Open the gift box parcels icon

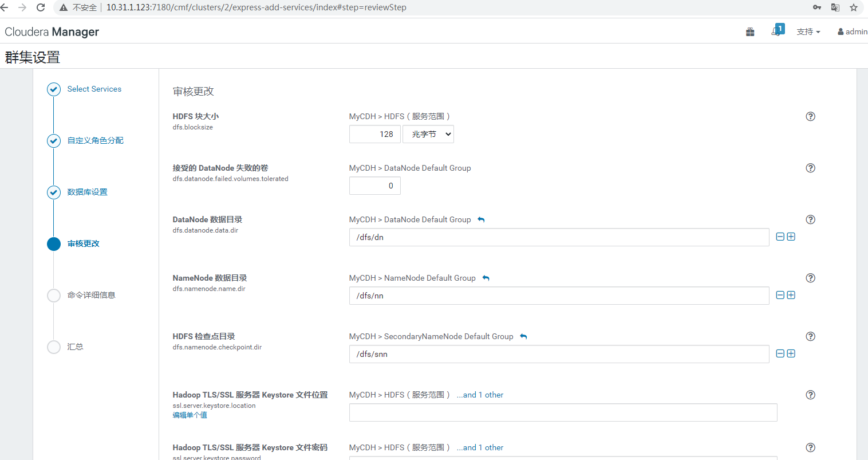point(750,32)
